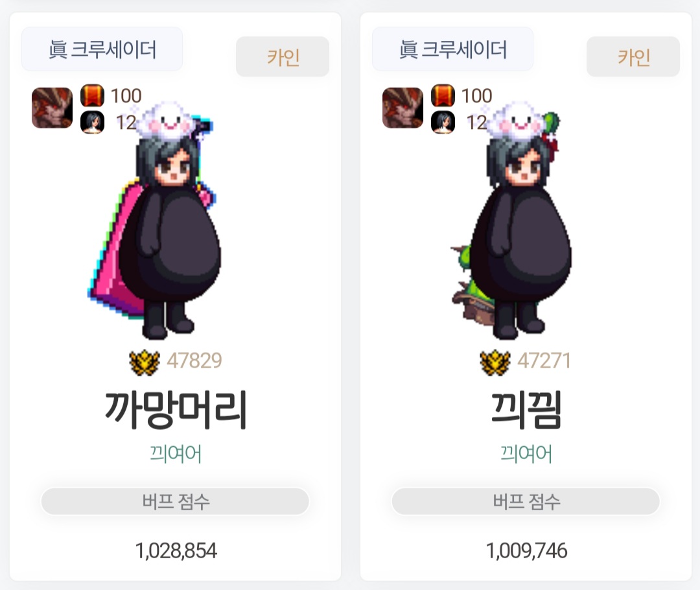
Task: Click the gold fame emblem beside 47829
Action: coord(145,362)
